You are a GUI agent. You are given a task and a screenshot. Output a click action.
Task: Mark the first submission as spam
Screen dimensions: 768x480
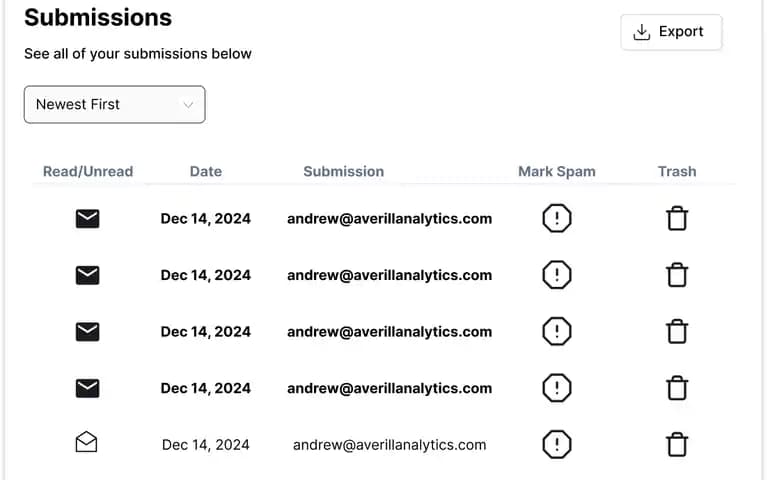[x=557, y=218]
